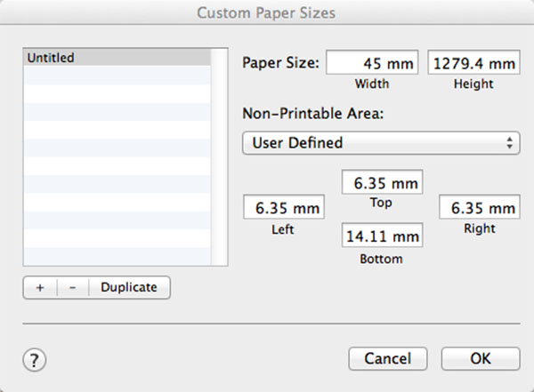Click into the Top margin field
Viewport: 534px width, 392px height.
pos(382,183)
